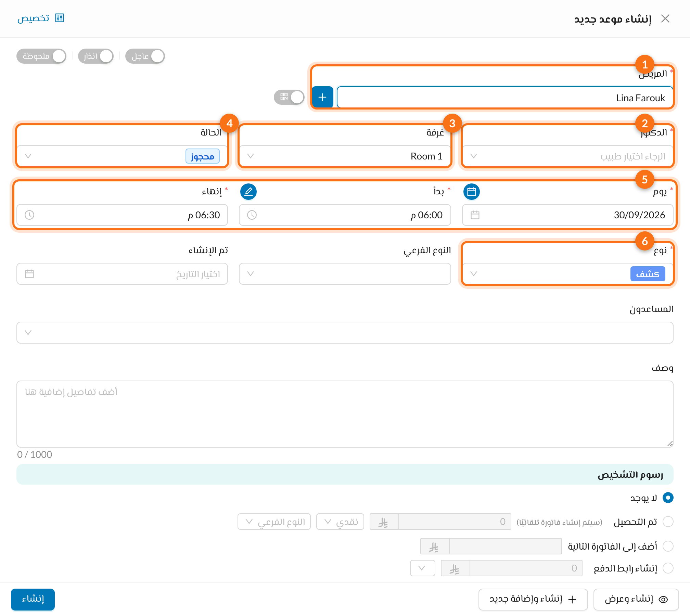Toggle the عاجل urgent switch
This screenshot has width=690, height=616.
[x=145, y=56]
